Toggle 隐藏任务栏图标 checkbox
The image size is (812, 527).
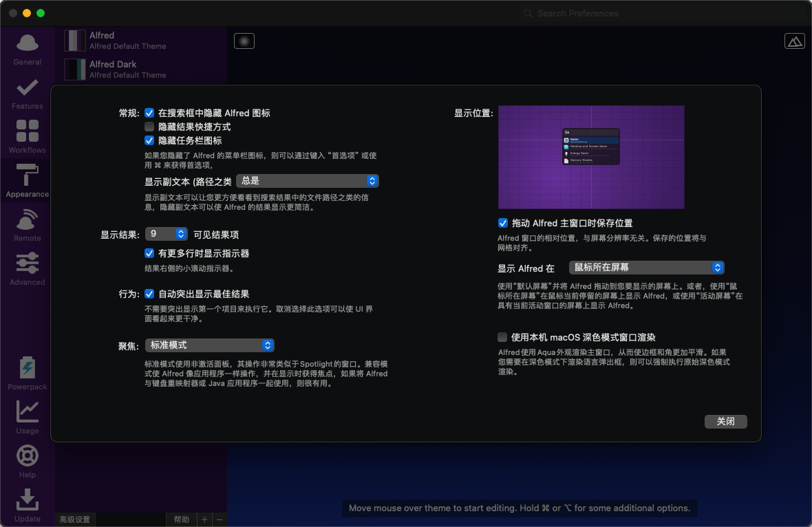tap(149, 141)
